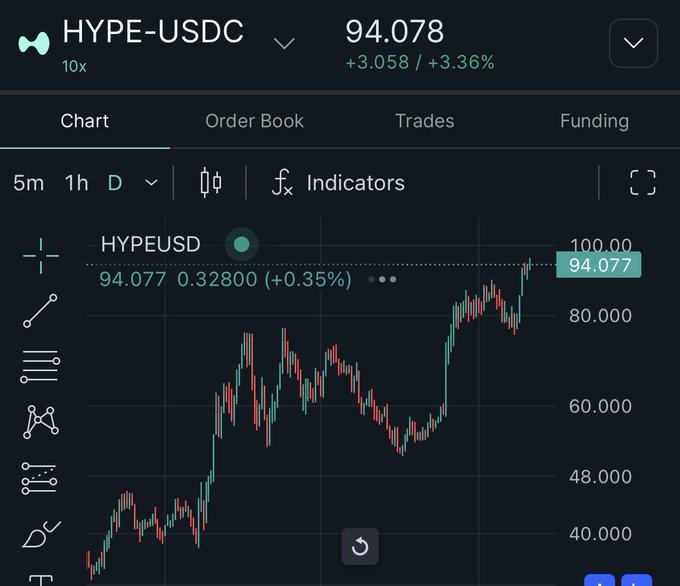Select the D daily timeframe

114,183
